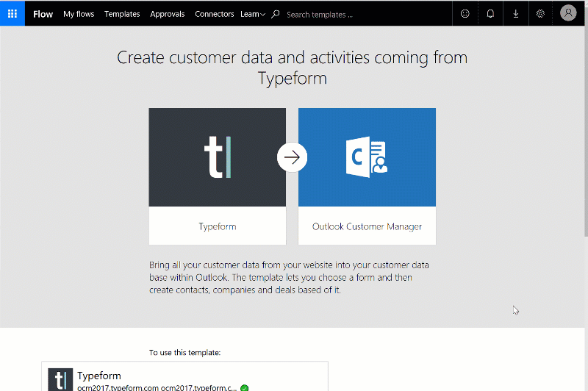Click the green connection status checkmark

[245, 388]
